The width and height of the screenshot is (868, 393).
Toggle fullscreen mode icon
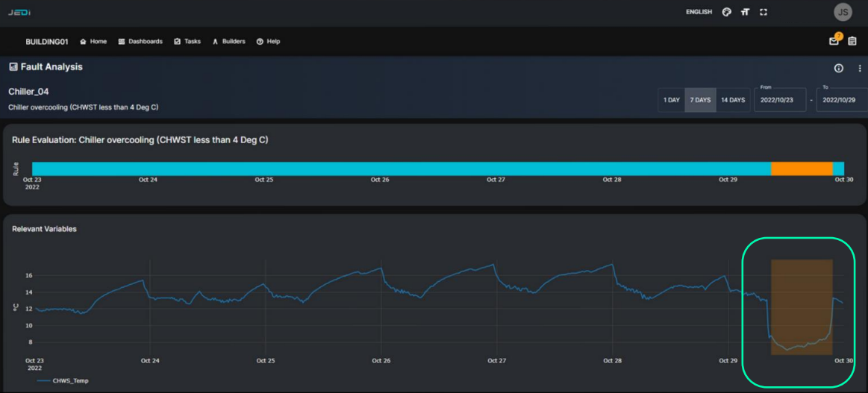tap(764, 12)
